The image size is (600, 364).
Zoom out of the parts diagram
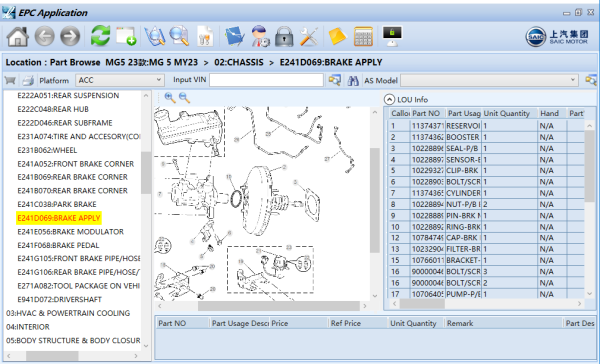point(184,98)
